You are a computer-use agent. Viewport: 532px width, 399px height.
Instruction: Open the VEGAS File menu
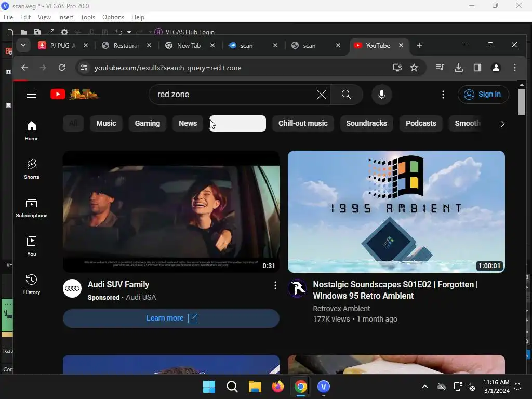(x=8, y=17)
